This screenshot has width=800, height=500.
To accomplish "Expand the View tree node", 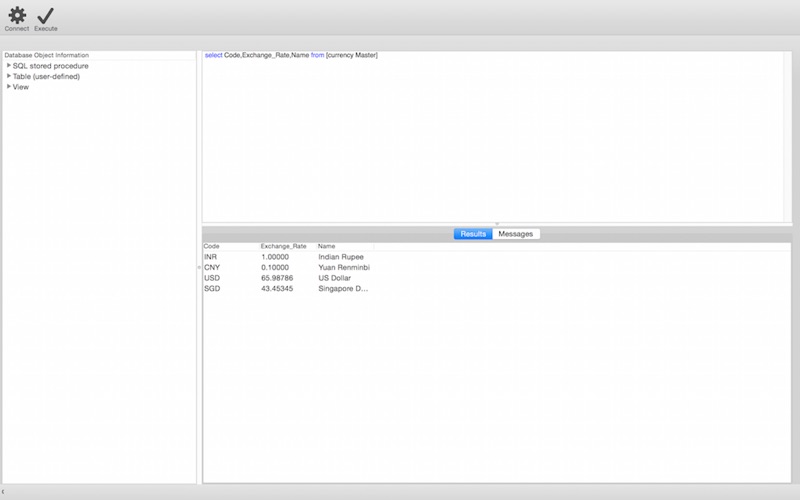I will tap(9, 87).
